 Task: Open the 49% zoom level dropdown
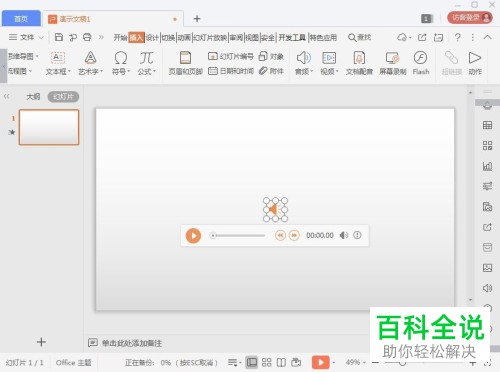click(x=355, y=362)
